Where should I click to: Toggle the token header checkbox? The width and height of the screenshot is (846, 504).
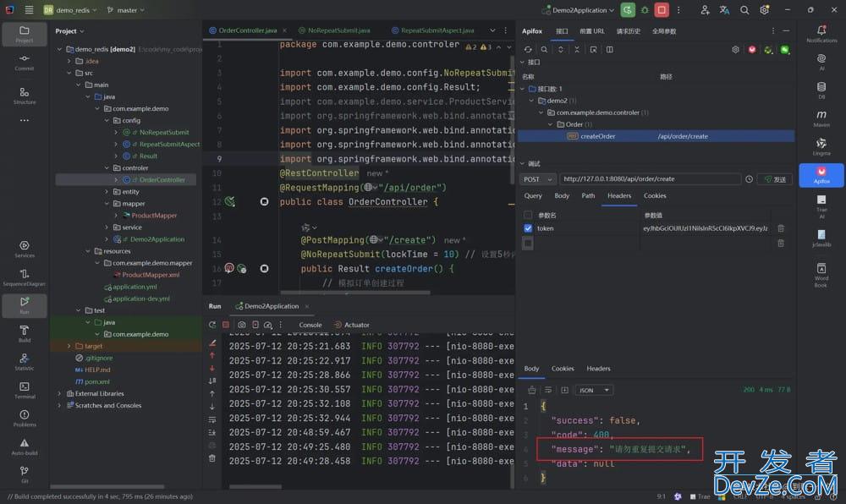pos(528,228)
